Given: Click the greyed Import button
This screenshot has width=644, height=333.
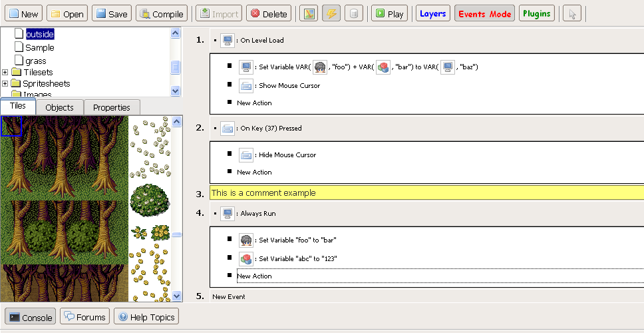Looking at the screenshot, I should click(x=218, y=13).
